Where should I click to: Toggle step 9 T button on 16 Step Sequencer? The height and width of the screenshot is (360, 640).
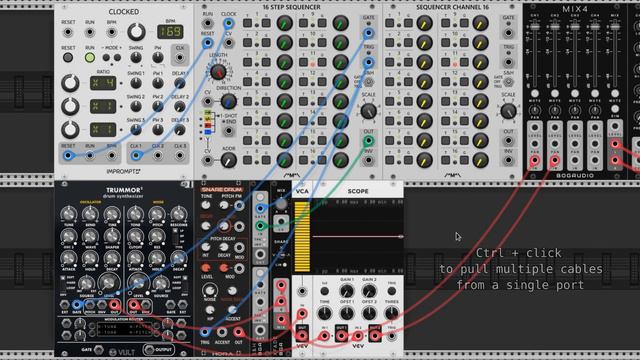(303, 23)
